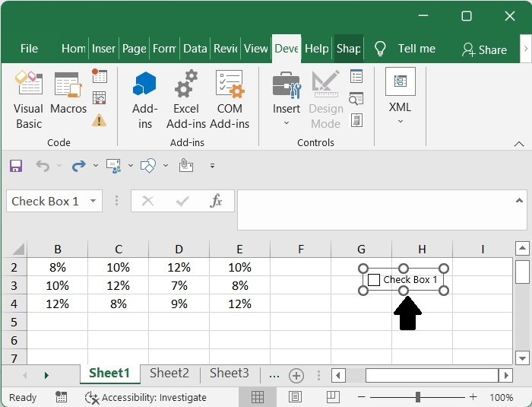532x407 pixels.
Task: Switch to the Page Layout tab
Action: [134, 48]
